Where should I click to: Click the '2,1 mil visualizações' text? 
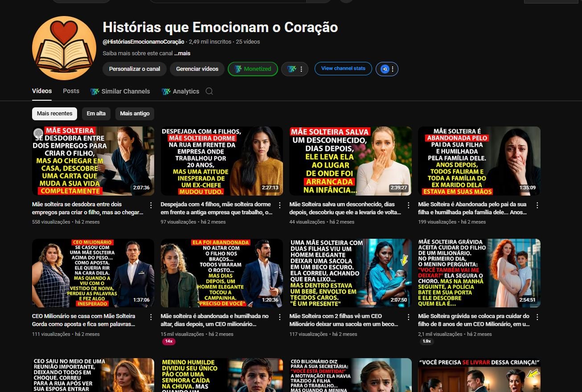coord(440,334)
